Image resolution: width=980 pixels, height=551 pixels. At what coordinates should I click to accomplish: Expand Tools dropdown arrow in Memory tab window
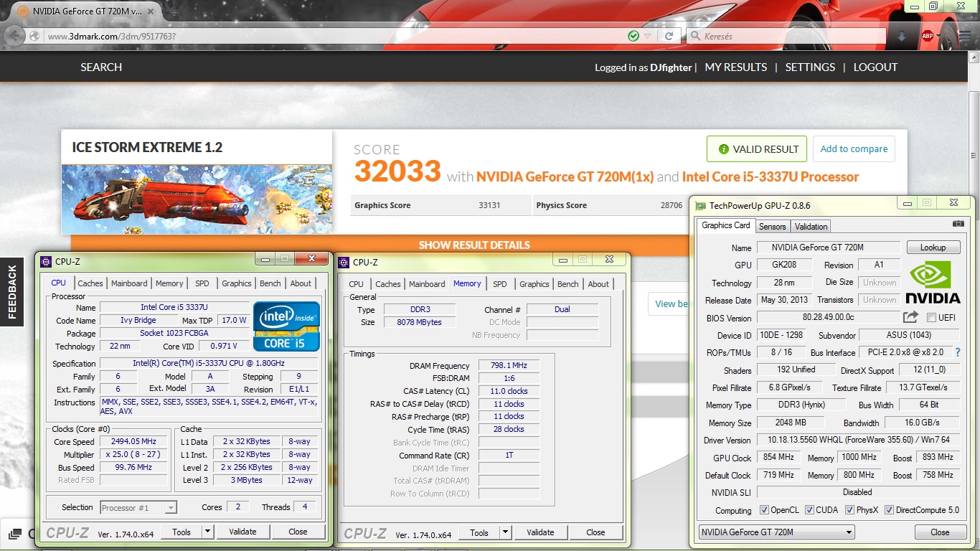(505, 532)
